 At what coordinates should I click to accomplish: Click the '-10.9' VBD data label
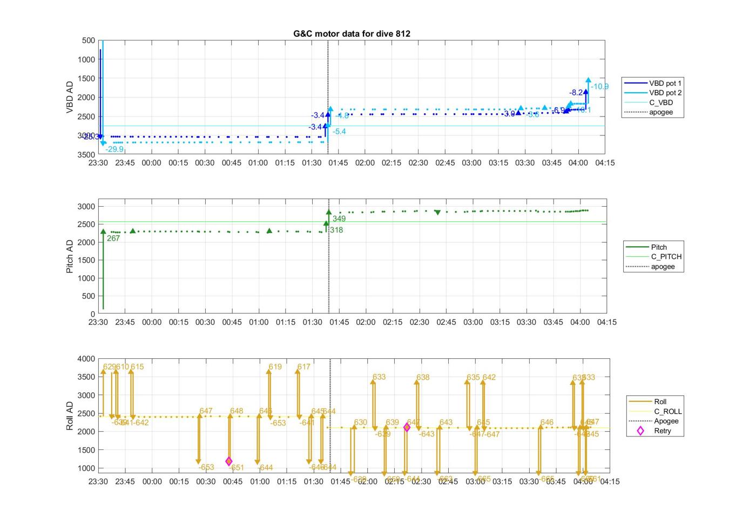point(599,86)
